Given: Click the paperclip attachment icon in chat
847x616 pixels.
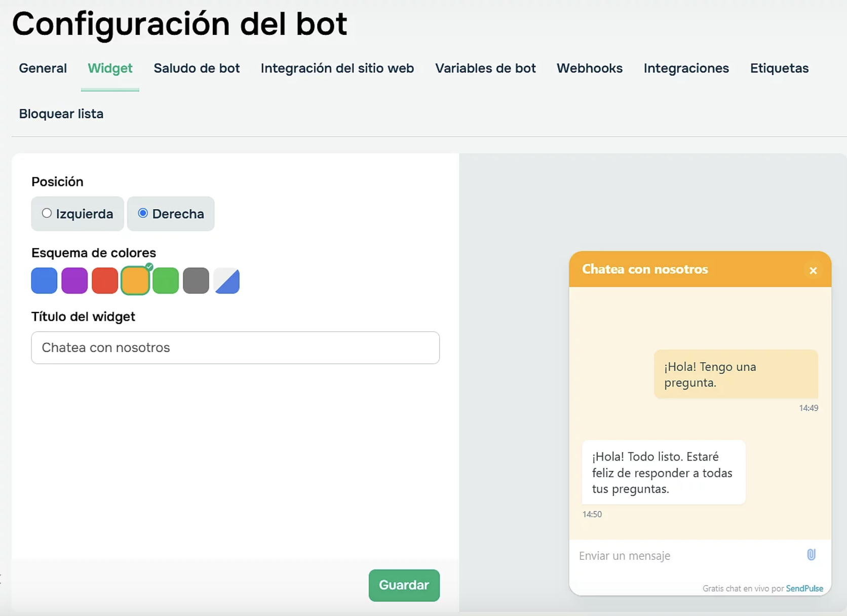Looking at the screenshot, I should (x=811, y=555).
